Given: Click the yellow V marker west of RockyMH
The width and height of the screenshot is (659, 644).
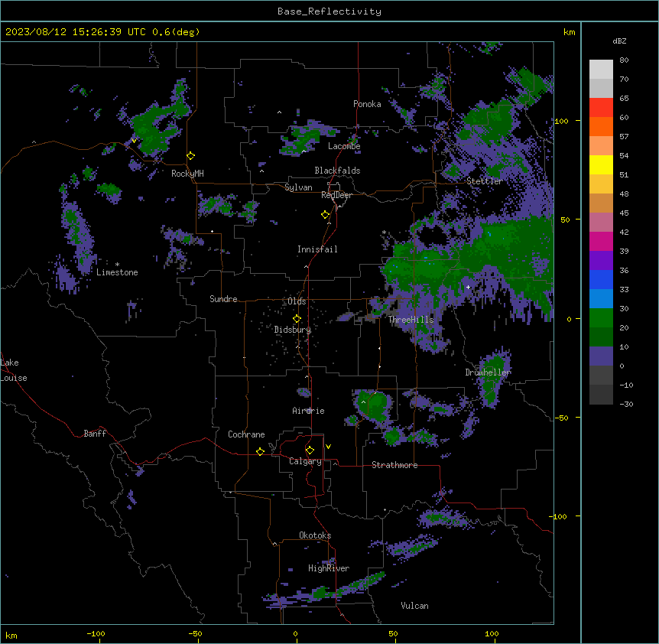Looking at the screenshot, I should click(134, 141).
